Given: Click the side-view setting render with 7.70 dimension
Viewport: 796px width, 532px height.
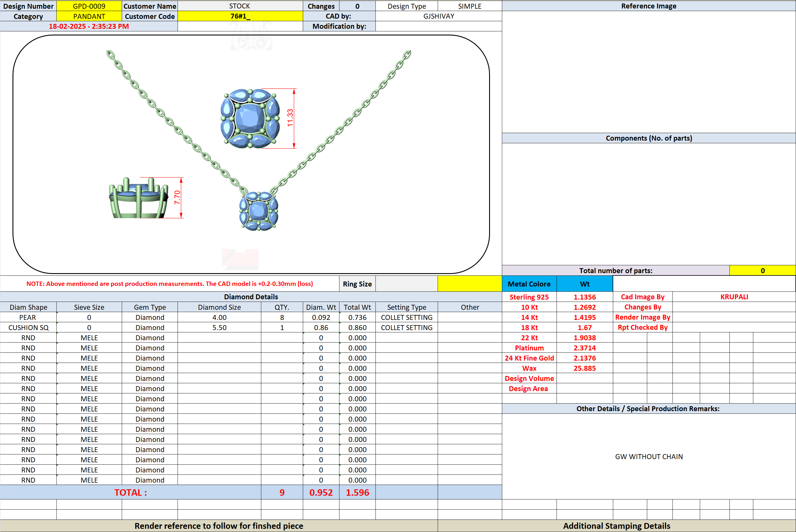Looking at the screenshot, I should coord(146,198).
